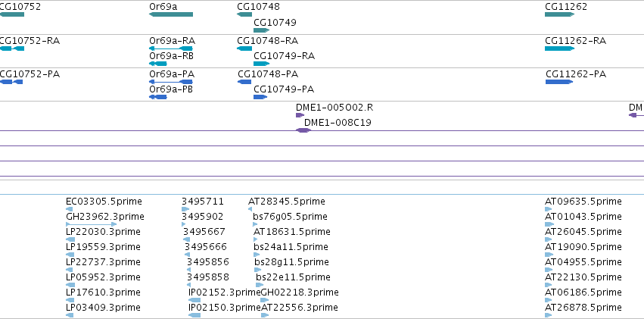
Task: Select the 3495666 feature label
Action: pyautogui.click(x=206, y=247)
